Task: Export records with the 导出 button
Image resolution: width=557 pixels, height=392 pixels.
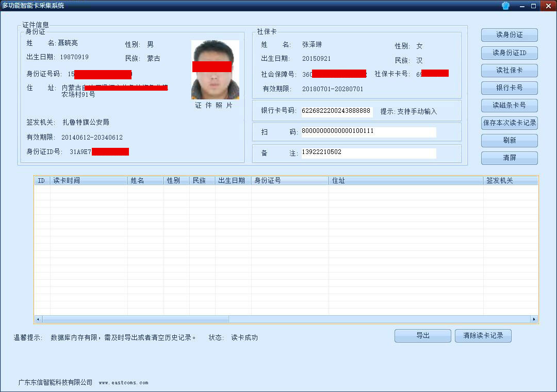Action: [422, 335]
